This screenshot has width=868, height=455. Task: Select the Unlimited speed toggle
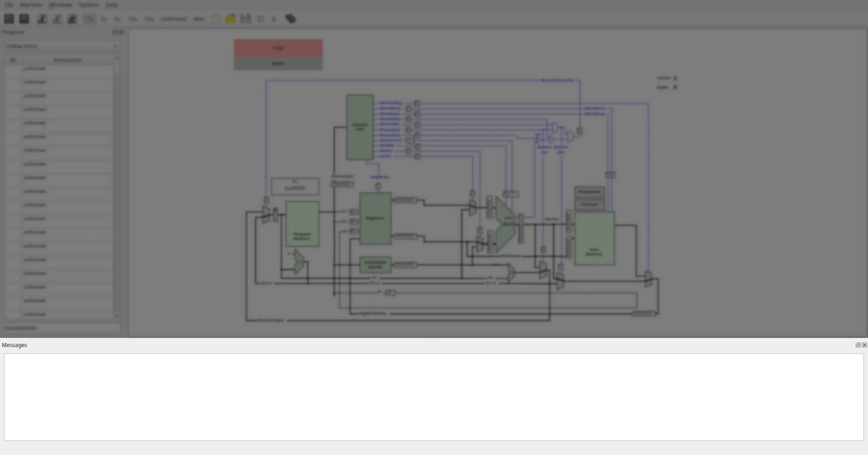[x=174, y=19]
